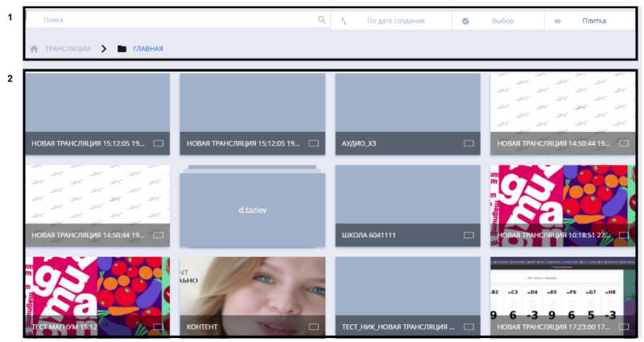Screen dimensions: 644x342
Task: Click the home icon in breadcrumbs
Action: pyautogui.click(x=34, y=49)
